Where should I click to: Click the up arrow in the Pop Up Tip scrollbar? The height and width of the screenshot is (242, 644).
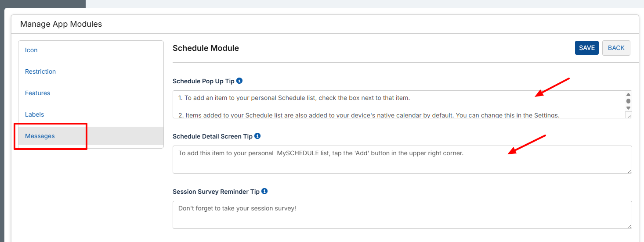point(628,95)
